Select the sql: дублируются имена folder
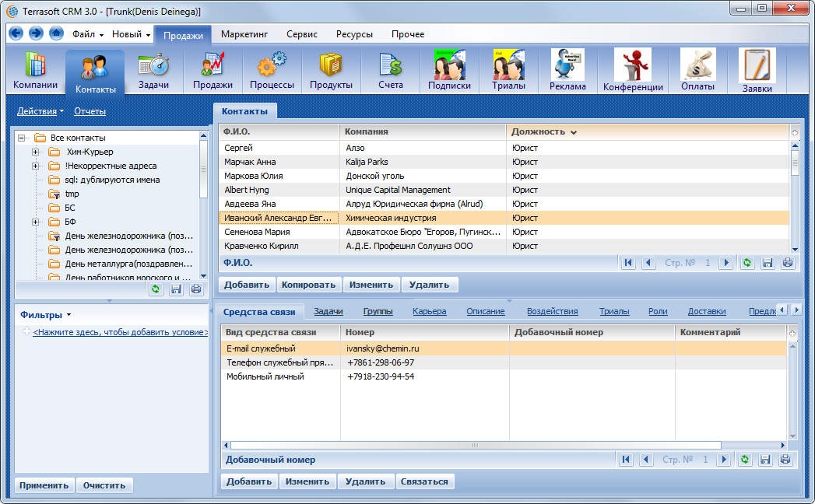815x504 pixels. [x=112, y=180]
